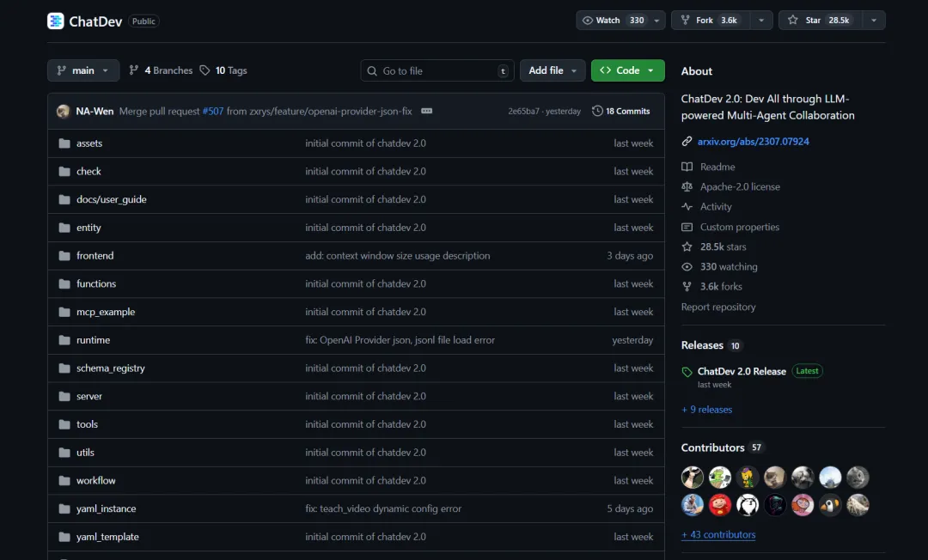
Task: Open the yaml_instance folder
Action: (x=106, y=508)
